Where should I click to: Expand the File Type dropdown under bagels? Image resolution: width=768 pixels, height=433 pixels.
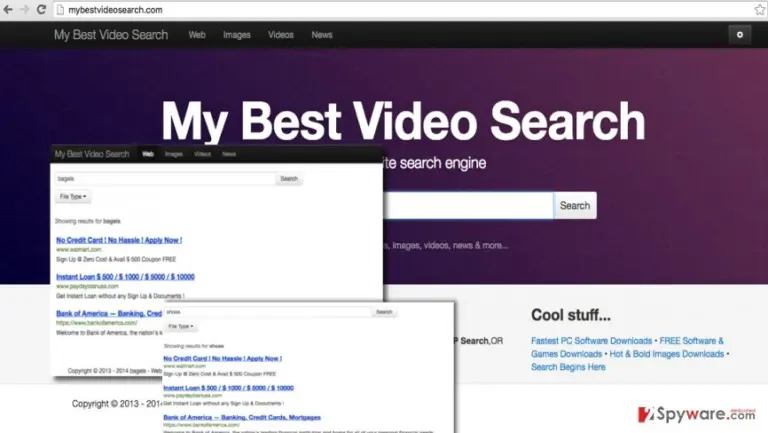[73, 196]
